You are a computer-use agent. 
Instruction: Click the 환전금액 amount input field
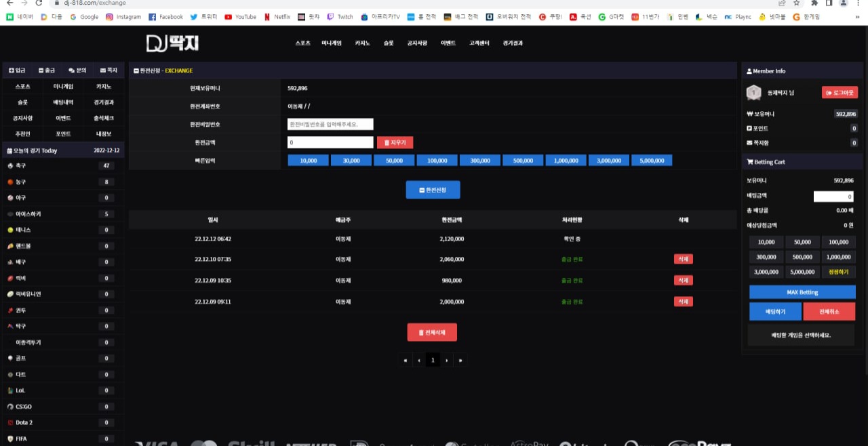[330, 142]
